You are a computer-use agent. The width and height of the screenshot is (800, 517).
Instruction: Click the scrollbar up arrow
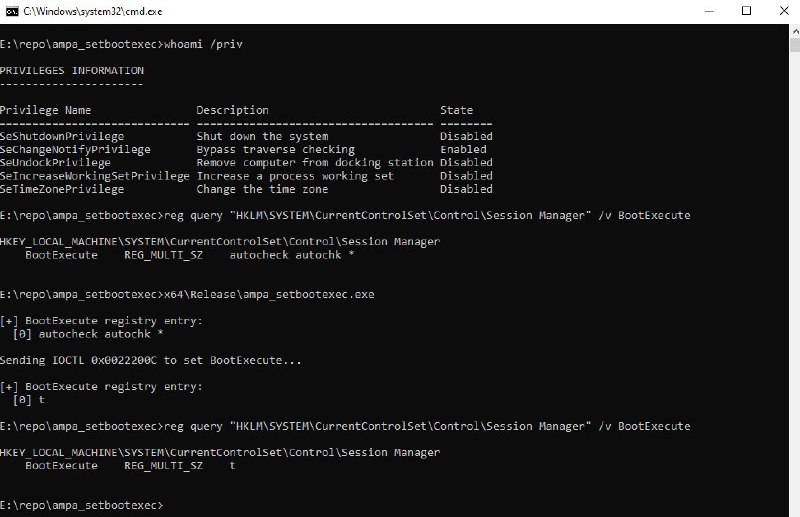pyautogui.click(x=795, y=31)
